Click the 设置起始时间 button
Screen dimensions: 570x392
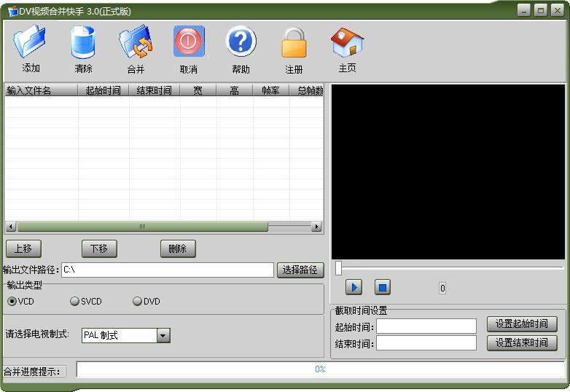(x=522, y=324)
